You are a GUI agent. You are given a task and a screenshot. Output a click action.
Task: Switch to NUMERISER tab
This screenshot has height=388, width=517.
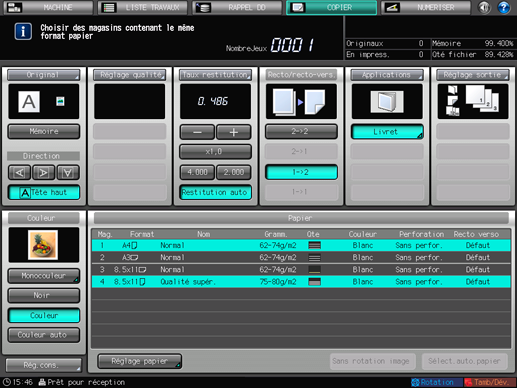click(426, 7)
